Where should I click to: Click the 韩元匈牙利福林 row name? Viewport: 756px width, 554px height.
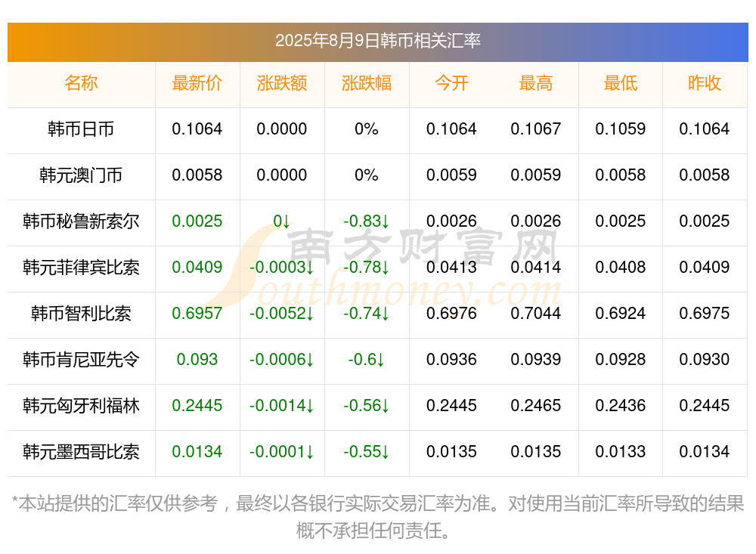(x=81, y=406)
